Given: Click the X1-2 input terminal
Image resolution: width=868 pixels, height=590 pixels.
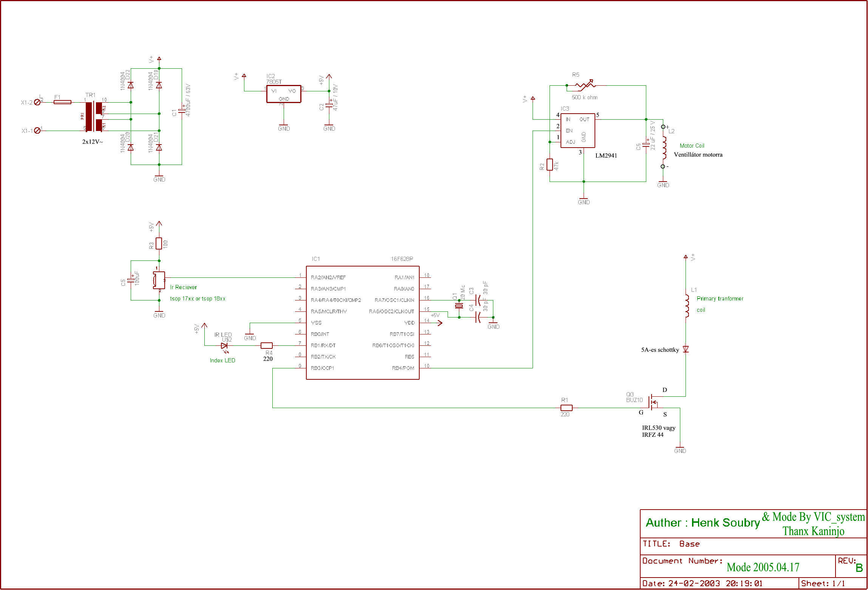Looking at the screenshot, I should [37, 102].
